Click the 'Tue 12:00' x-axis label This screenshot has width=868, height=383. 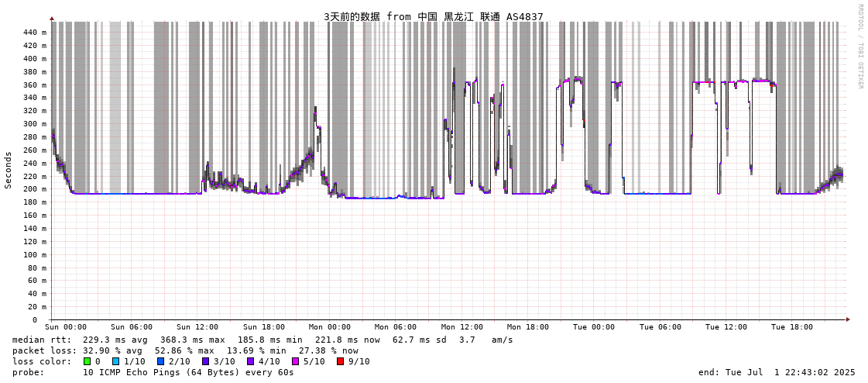pos(726,327)
